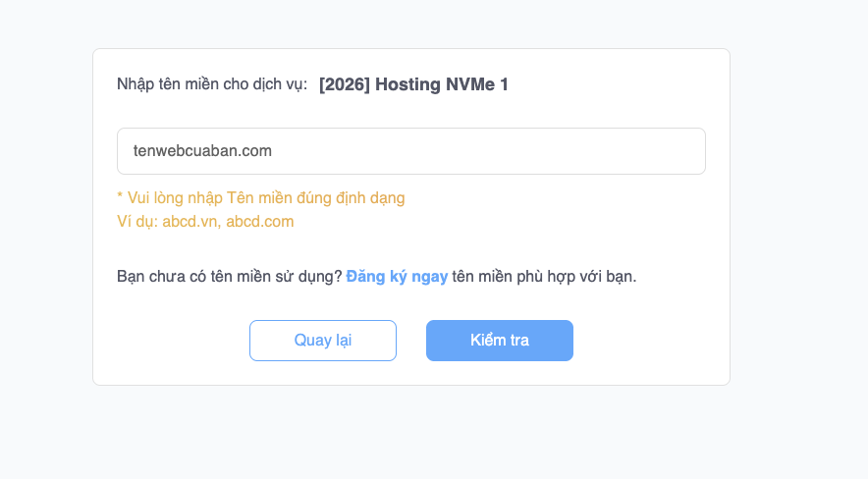868x479 pixels.
Task: Open the Đăng ký ngay link
Action: [397, 277]
